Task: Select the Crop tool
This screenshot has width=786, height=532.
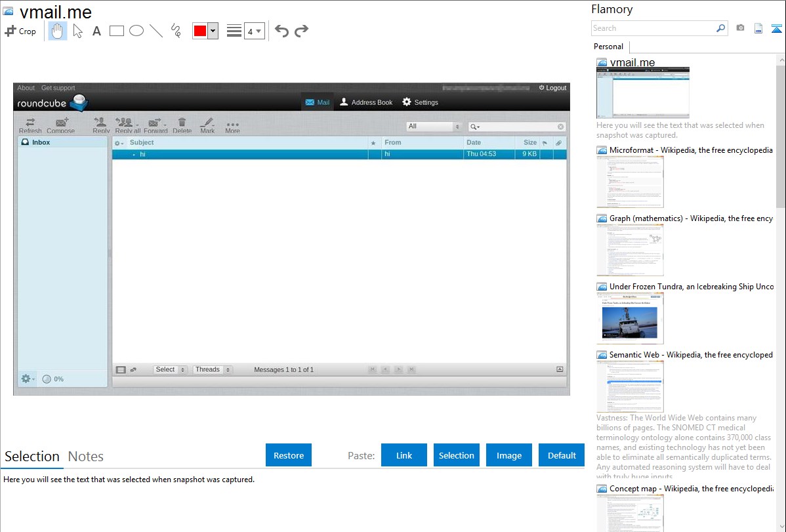Action: [x=20, y=31]
